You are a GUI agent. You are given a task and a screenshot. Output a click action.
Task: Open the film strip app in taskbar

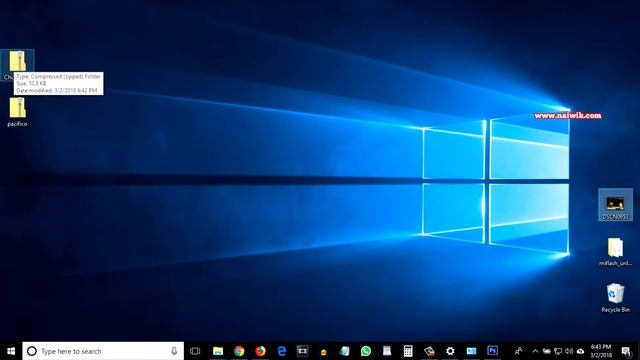coord(302,351)
